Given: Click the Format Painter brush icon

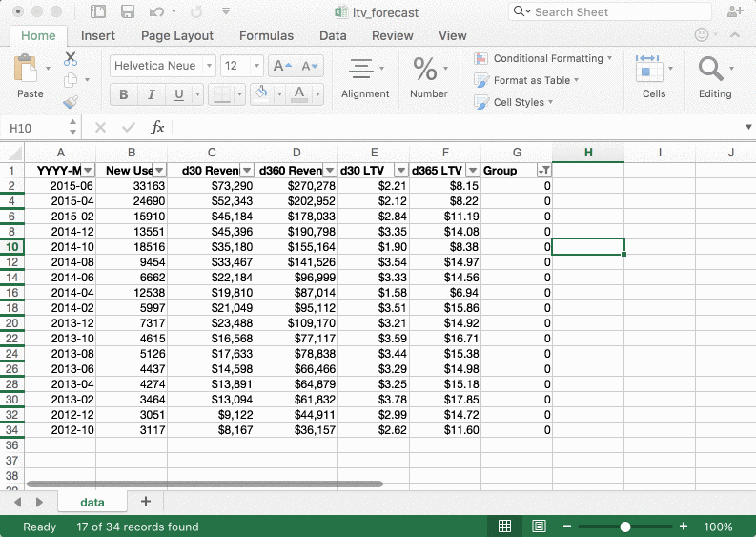Looking at the screenshot, I should [x=71, y=102].
